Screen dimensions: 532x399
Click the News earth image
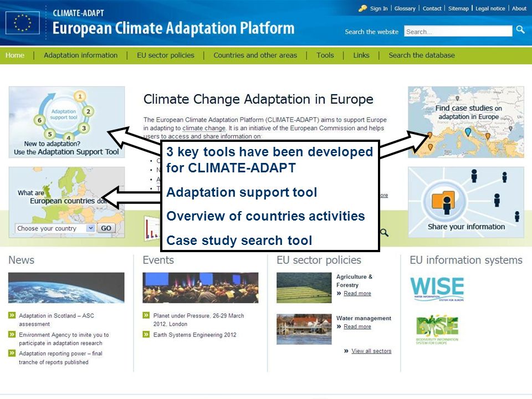pos(66,288)
